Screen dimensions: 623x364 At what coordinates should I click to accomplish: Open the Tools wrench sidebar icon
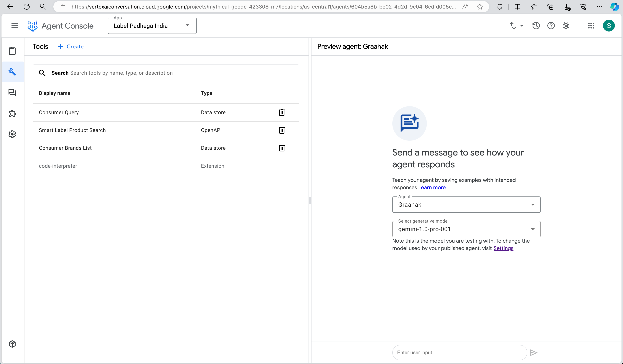(x=12, y=72)
